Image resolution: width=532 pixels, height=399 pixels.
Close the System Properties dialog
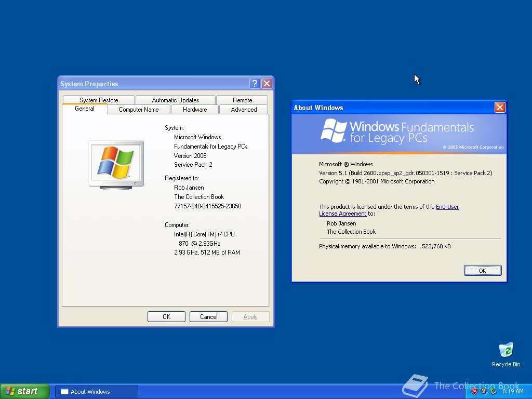tap(267, 84)
